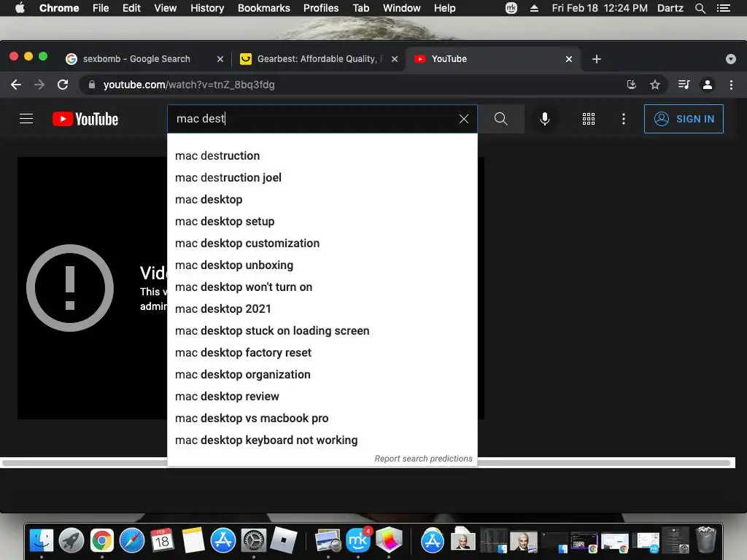The image size is (747, 560).
Task: Click the browser forward arrow
Action: click(39, 85)
